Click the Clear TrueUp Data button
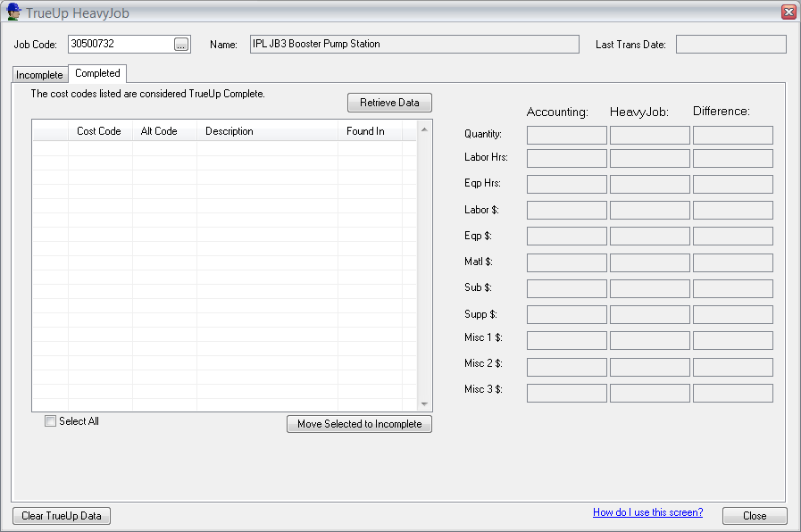801x532 pixels. click(62, 516)
